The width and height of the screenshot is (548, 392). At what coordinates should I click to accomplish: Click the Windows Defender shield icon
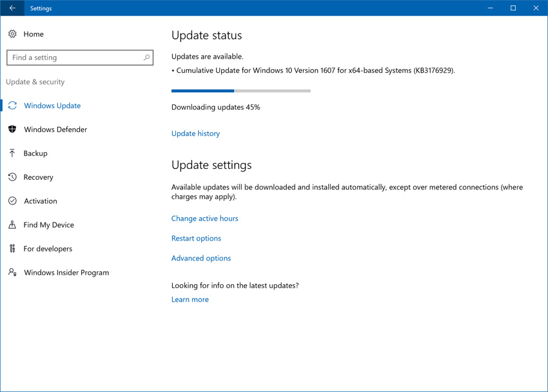click(x=12, y=130)
